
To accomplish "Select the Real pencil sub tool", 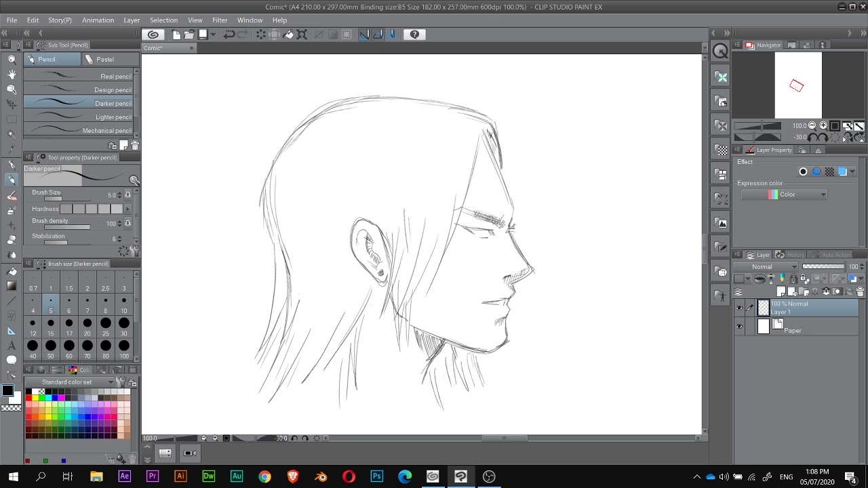I will tap(79, 76).
